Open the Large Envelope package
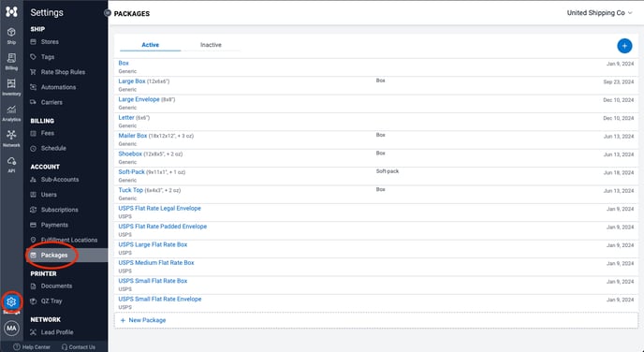Viewport: 644px width, 352px height. click(139, 99)
